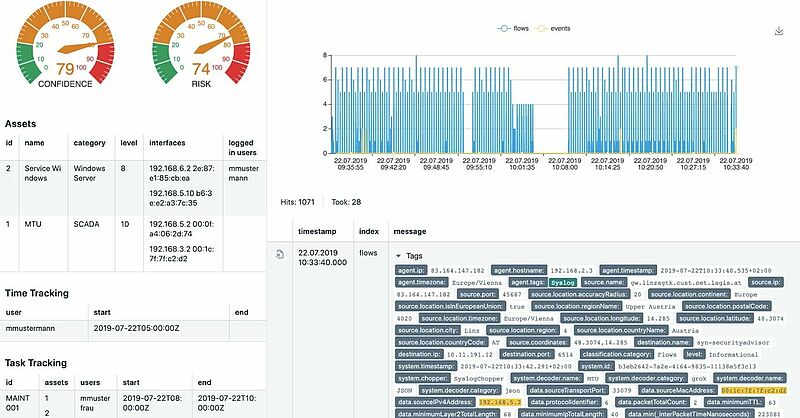Click the 22.07.2019 09:35:55 chart axis label
Image resolution: width=800 pixels, height=418 pixels.
[351, 164]
